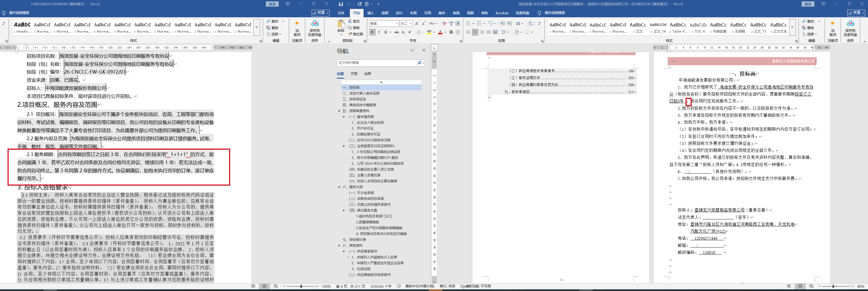The width and height of the screenshot is (868, 291).
Task: Close the navigation pane
Action: [424, 50]
